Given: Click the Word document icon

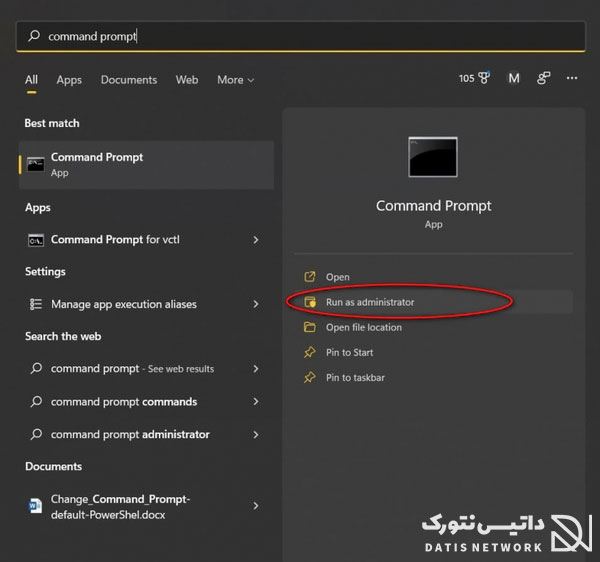Looking at the screenshot, I should coord(36,506).
